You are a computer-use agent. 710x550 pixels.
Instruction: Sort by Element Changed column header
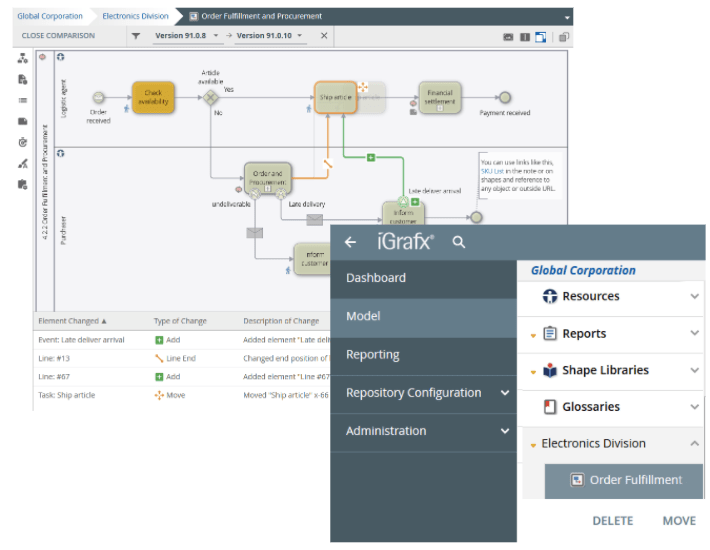point(72,321)
